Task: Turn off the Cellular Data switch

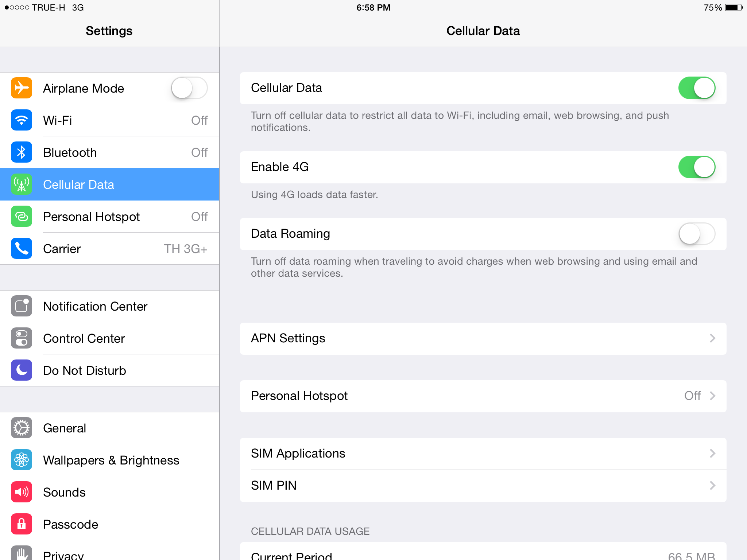Action: click(x=696, y=88)
